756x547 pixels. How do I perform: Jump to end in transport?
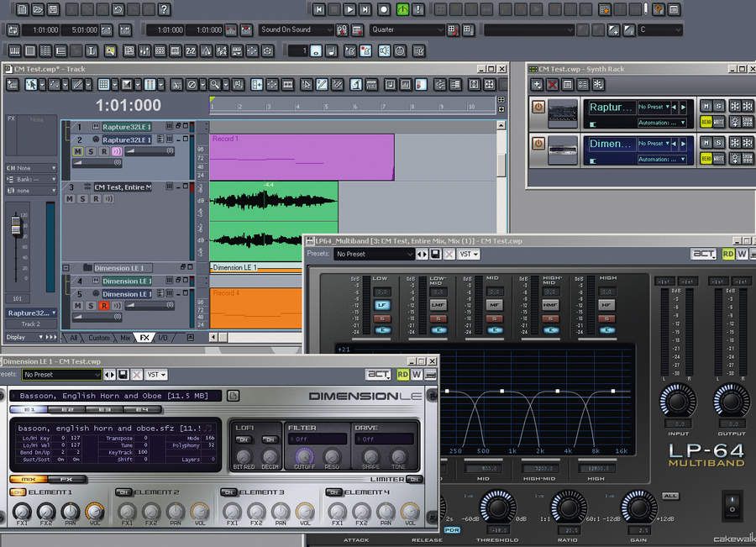click(365, 8)
